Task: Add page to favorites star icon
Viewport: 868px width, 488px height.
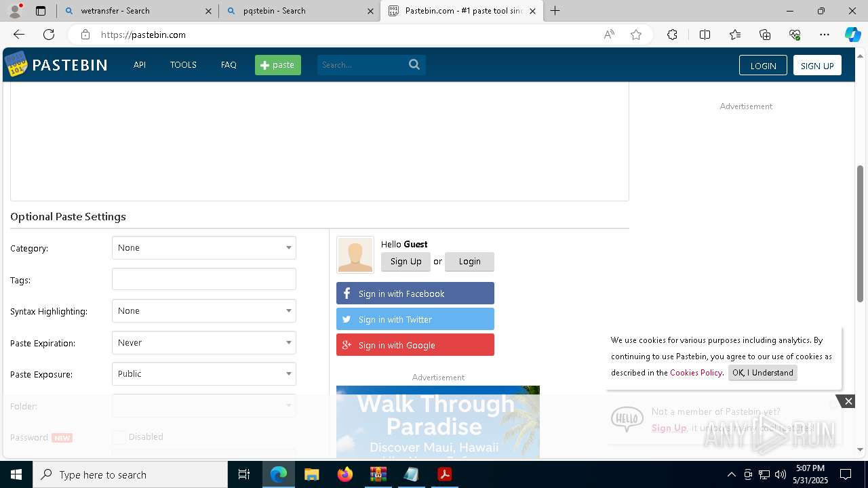Action: [x=635, y=35]
